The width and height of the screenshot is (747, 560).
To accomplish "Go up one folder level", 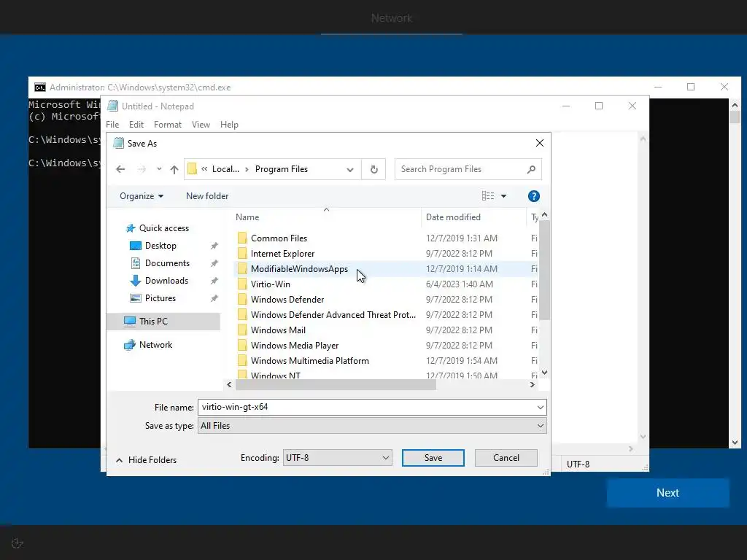I will pos(174,169).
